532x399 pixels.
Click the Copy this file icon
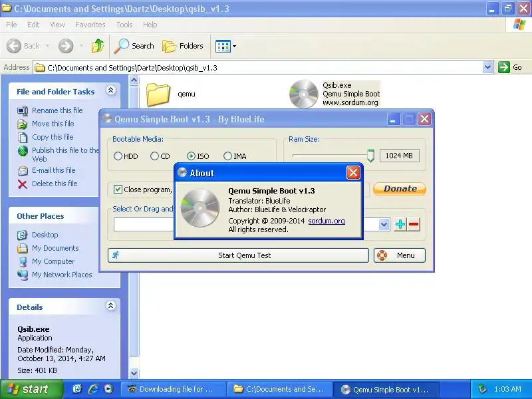tap(23, 138)
